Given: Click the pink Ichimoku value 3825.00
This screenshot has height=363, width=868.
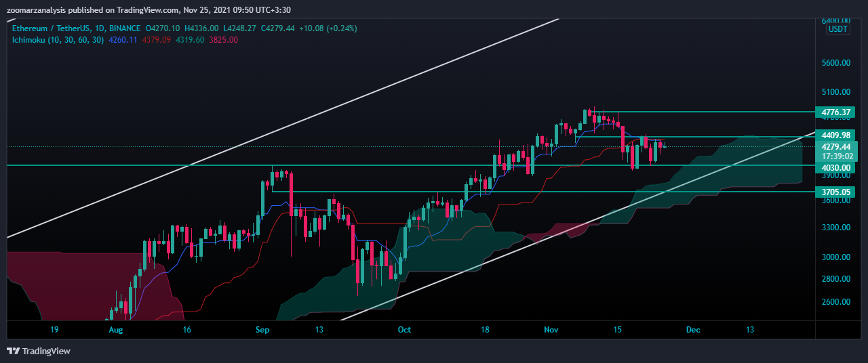Looking at the screenshot, I should pyautogui.click(x=224, y=40).
